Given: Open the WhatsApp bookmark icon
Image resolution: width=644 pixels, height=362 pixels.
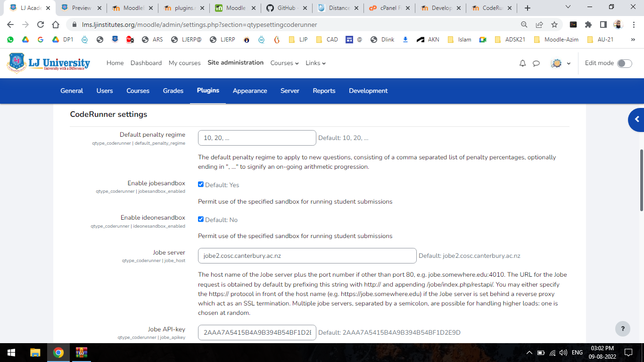Looking at the screenshot, I should coord(10,40).
